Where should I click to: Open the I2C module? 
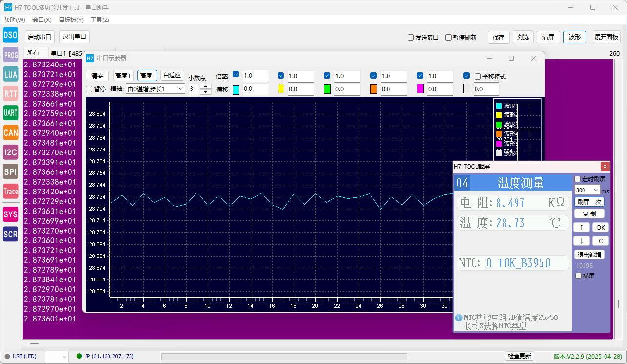coord(10,152)
